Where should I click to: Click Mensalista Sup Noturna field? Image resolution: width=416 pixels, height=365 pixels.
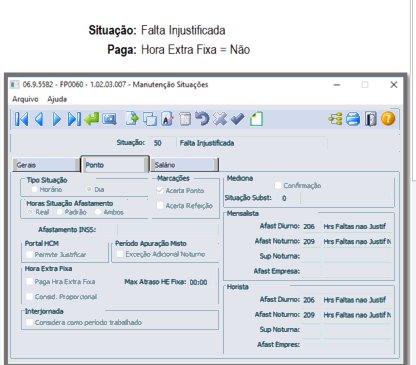pyautogui.click(x=311, y=256)
